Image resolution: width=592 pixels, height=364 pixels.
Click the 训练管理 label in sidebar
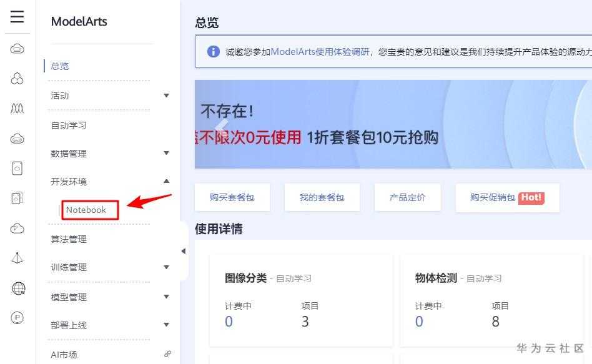69,267
